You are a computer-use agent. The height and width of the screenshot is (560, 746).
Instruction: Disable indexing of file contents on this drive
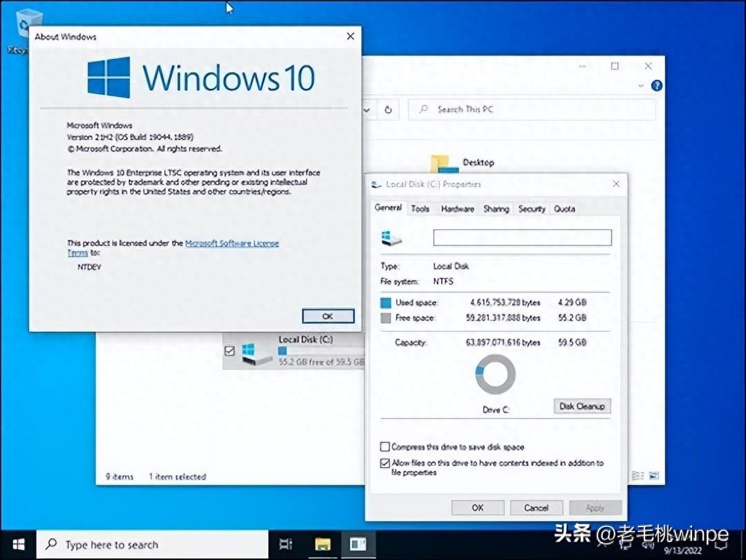[385, 463]
